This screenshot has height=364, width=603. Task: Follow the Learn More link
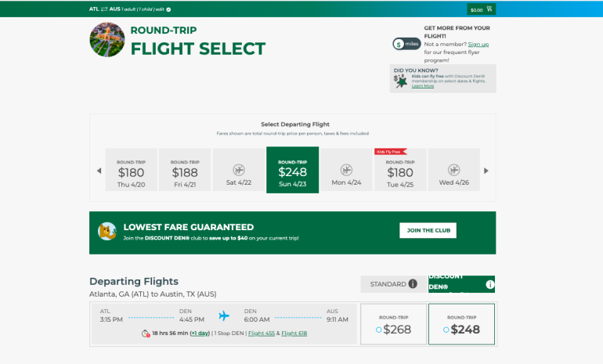point(422,86)
